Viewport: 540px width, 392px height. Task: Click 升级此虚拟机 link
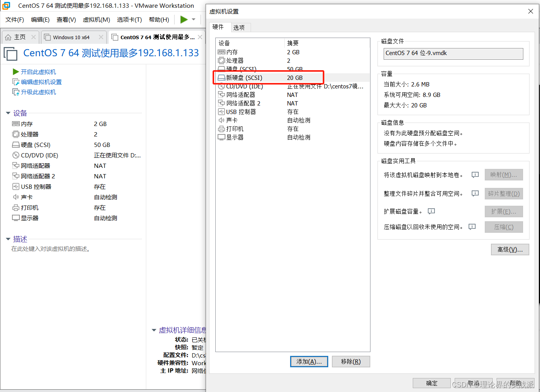click(x=38, y=92)
